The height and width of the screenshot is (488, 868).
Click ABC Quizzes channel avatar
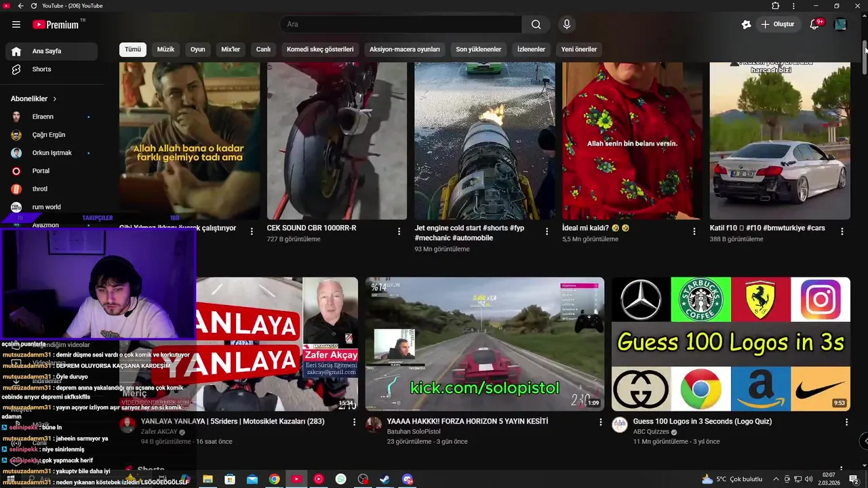point(619,425)
